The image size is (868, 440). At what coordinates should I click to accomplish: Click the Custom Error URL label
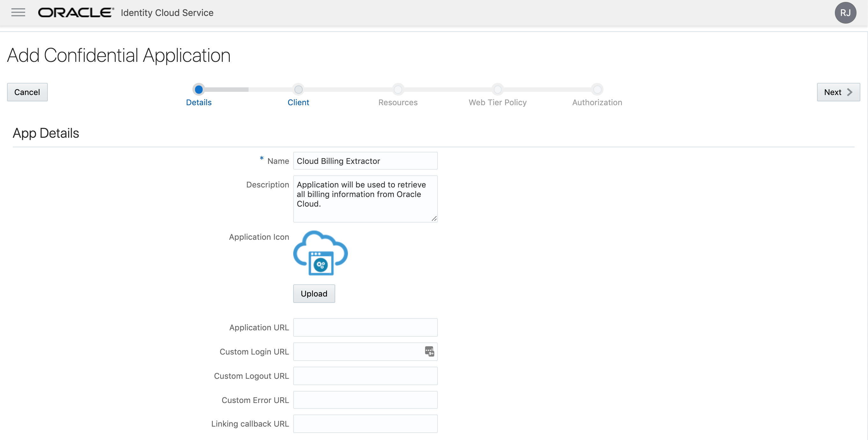[x=255, y=400]
